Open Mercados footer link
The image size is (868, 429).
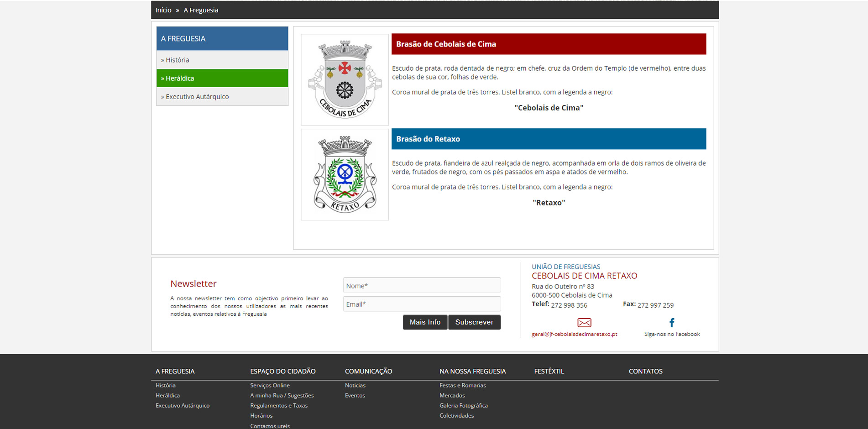pos(452,395)
